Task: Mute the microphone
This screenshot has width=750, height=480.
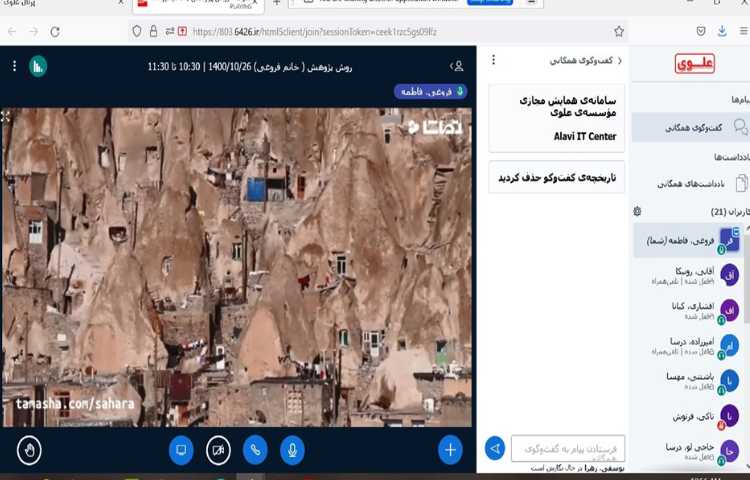Action: 292,450
